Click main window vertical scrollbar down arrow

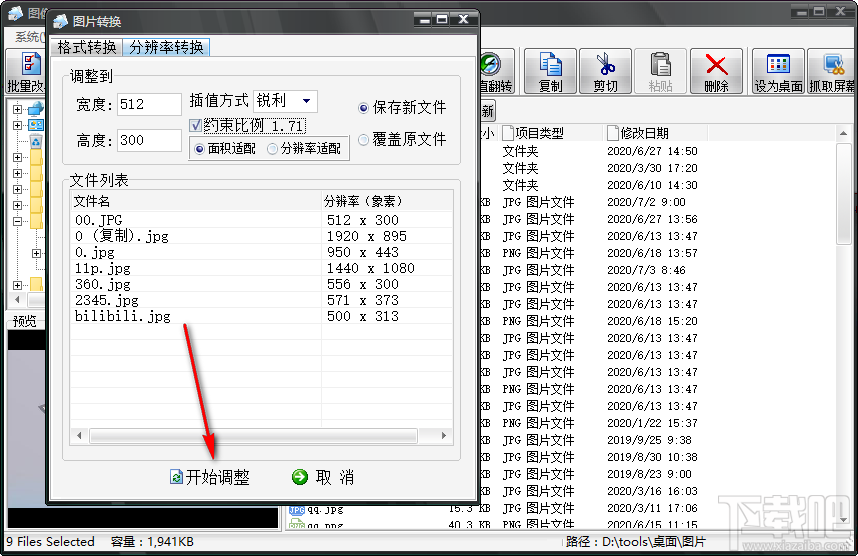pyautogui.click(x=843, y=520)
